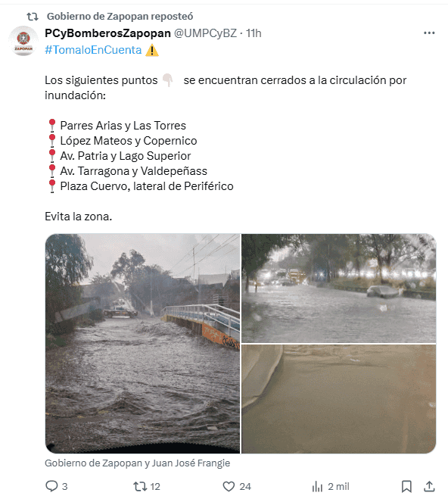View the flooded avenue with car photo
This screenshot has width=448, height=502.
click(338, 288)
